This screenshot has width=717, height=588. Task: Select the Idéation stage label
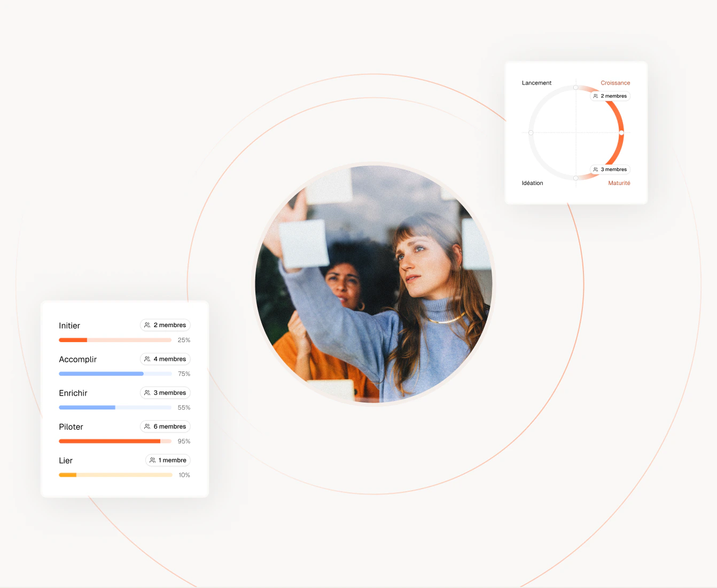(532, 183)
